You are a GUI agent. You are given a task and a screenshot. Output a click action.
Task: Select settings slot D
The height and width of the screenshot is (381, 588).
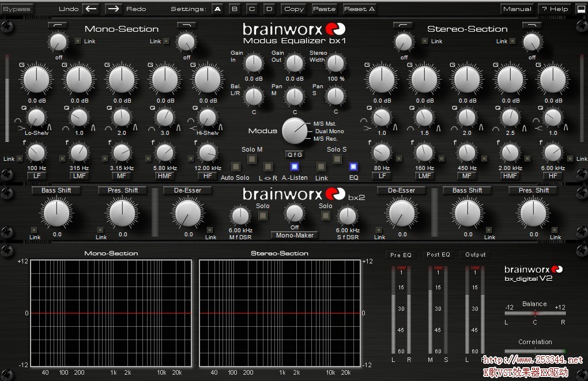[x=269, y=9]
